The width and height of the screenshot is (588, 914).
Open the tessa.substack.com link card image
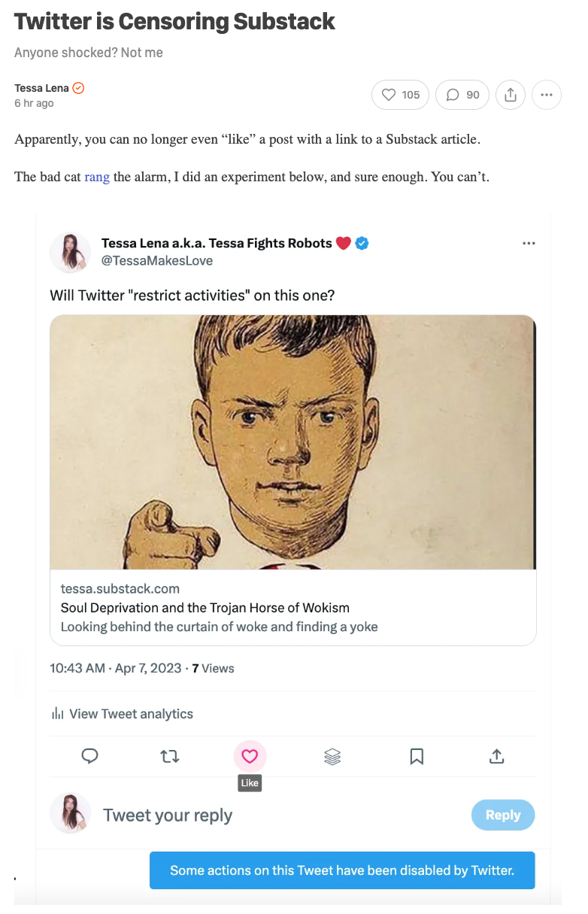click(292, 442)
